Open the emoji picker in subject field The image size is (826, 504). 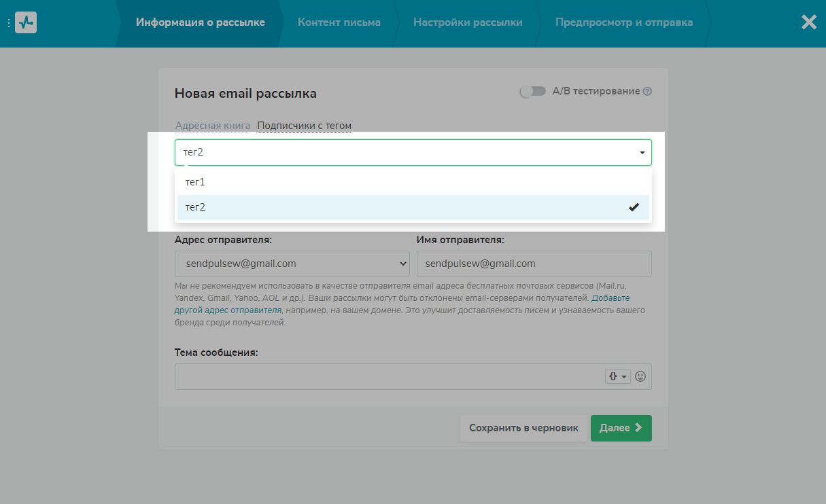(640, 376)
